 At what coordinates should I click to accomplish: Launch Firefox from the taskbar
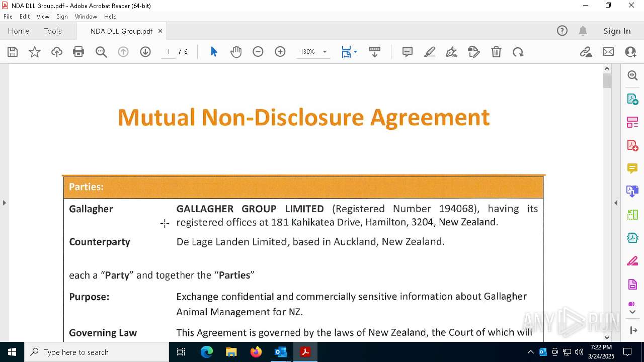pos(256,352)
